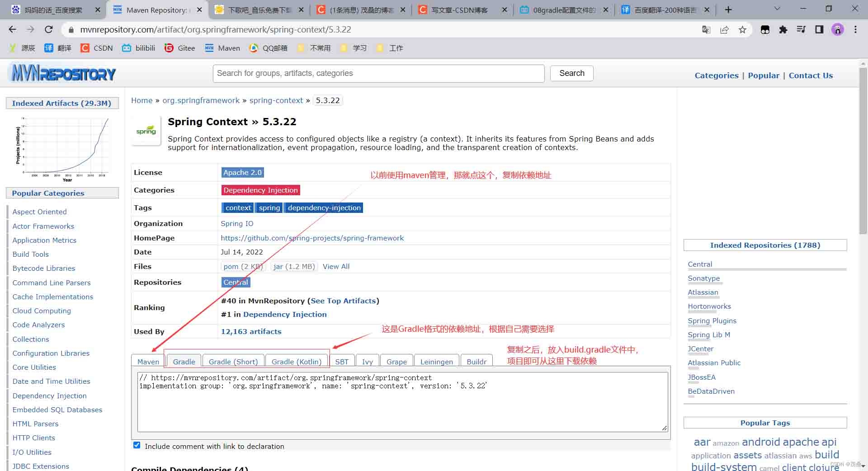
Task: Expand the 学习 bookmark folder
Action: pos(353,48)
